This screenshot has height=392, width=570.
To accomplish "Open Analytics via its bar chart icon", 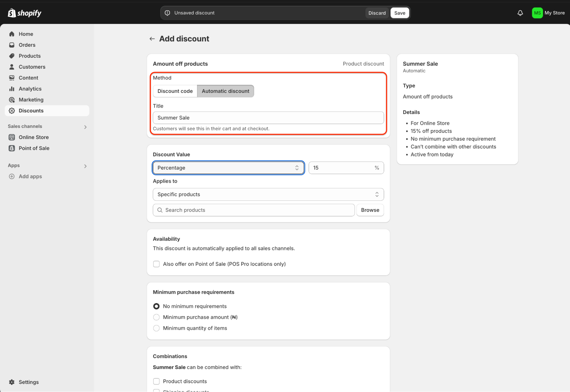I will click(x=12, y=89).
